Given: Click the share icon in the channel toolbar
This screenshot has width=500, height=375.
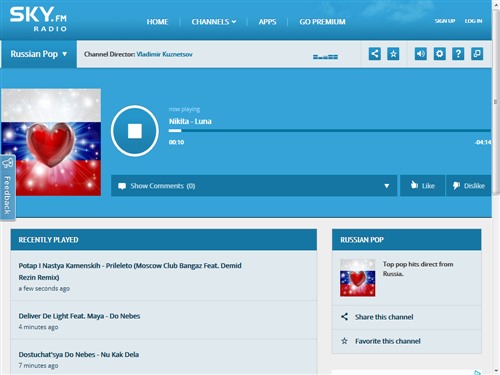Looking at the screenshot, I should (375, 54).
